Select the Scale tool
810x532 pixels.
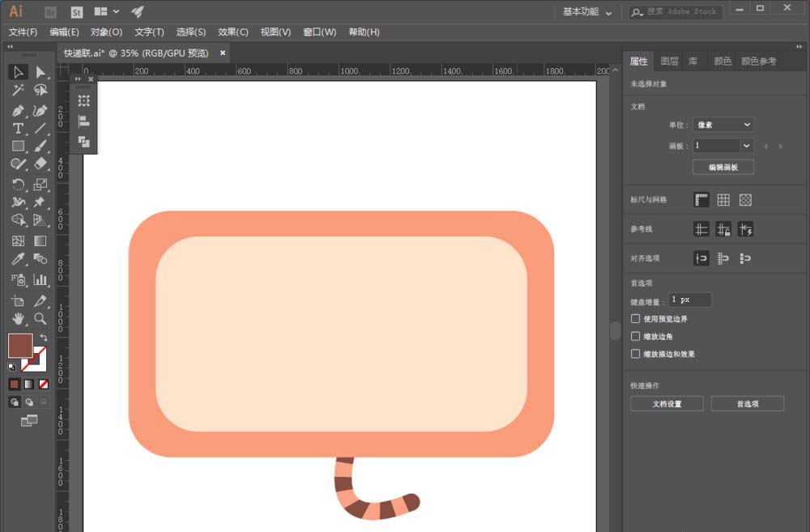pos(40,185)
